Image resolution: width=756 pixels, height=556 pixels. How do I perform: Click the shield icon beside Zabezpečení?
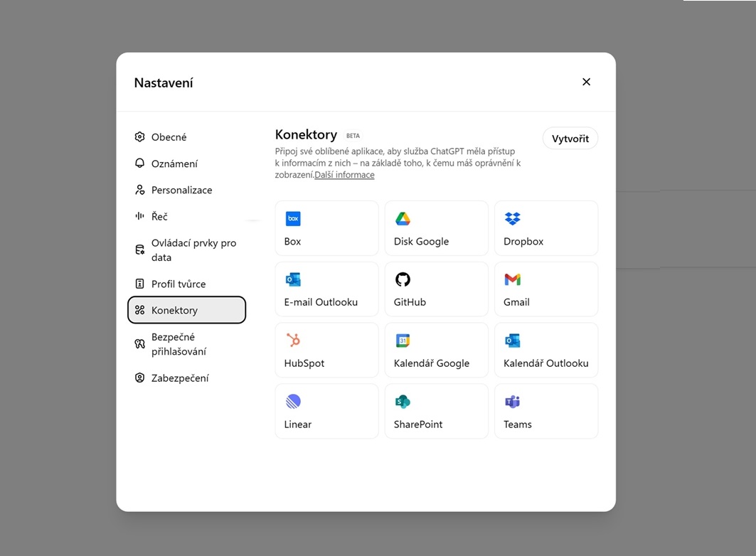pos(140,378)
